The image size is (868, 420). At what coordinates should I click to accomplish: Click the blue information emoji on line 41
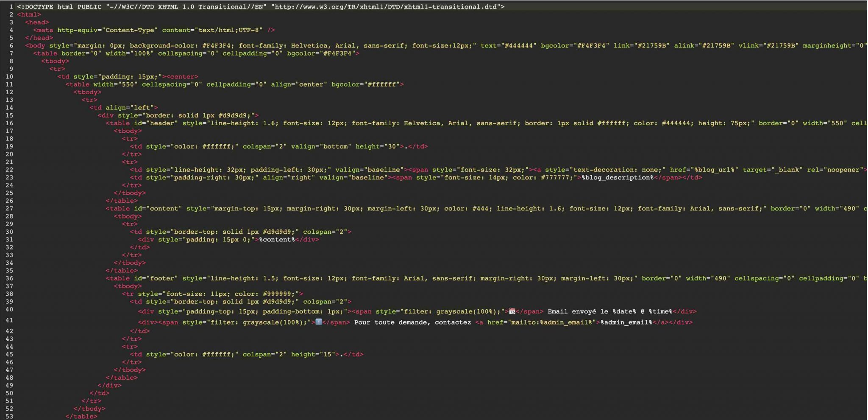pyautogui.click(x=318, y=322)
